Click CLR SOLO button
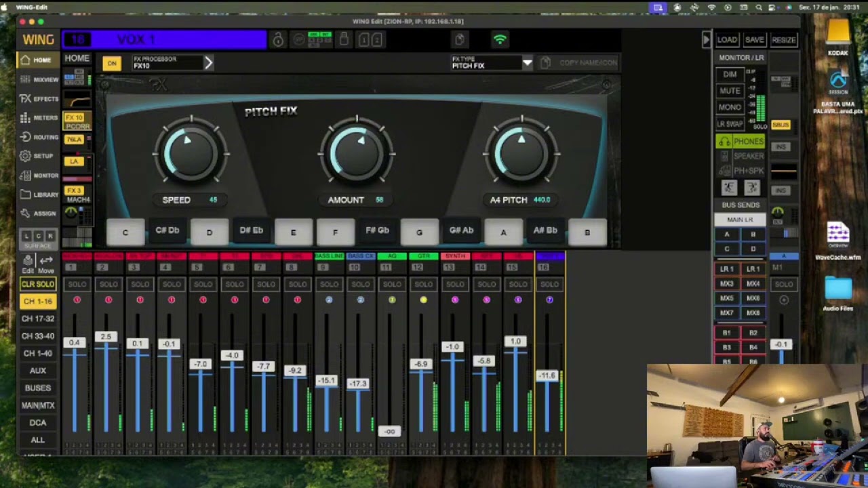Image resolution: width=868 pixels, height=488 pixels. 37,284
